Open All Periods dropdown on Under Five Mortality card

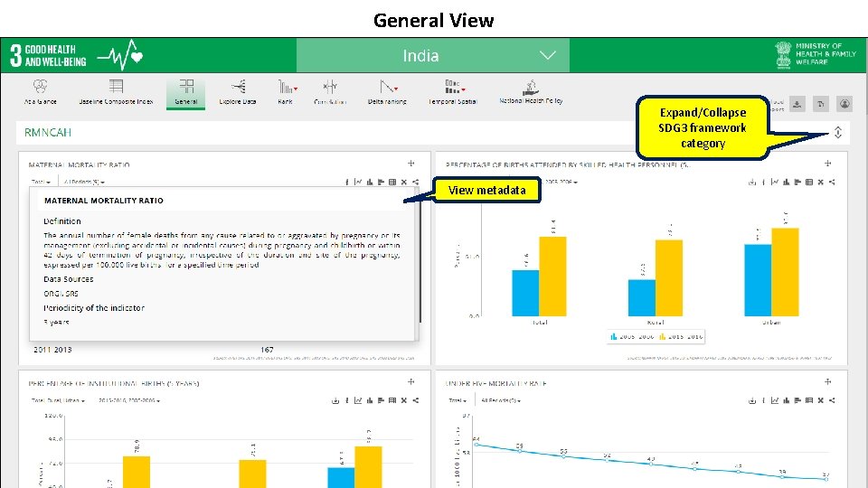coord(501,400)
